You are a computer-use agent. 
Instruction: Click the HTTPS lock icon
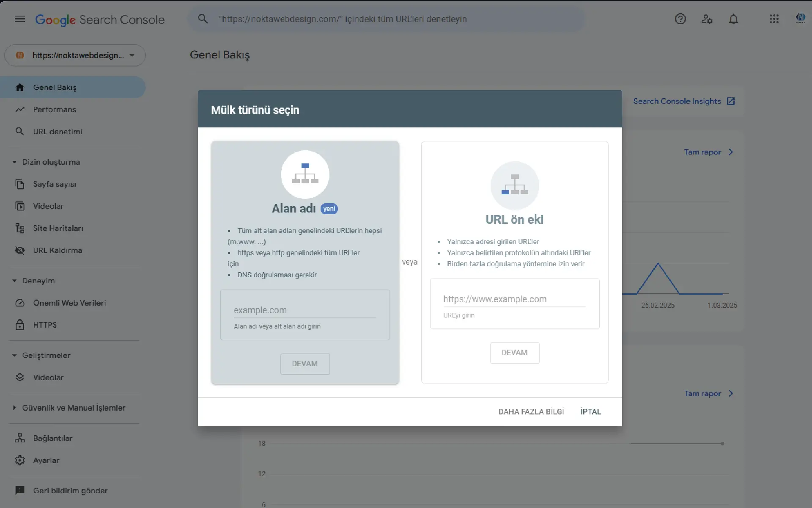pos(20,325)
